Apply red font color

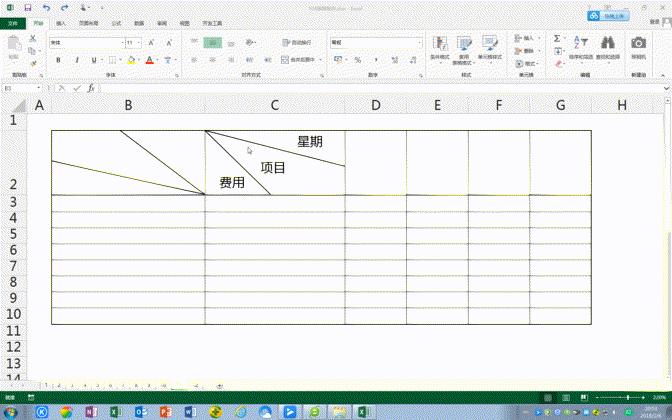point(150,60)
